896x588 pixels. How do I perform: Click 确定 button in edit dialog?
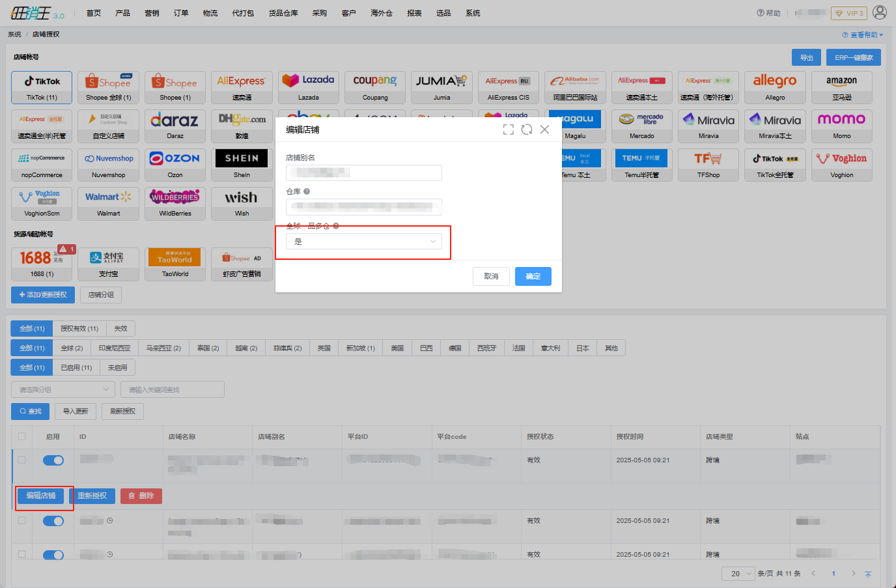pos(533,276)
